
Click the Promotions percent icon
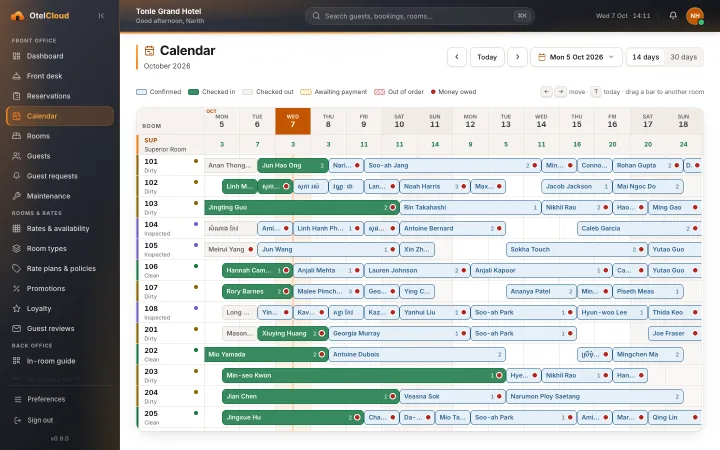tap(17, 288)
